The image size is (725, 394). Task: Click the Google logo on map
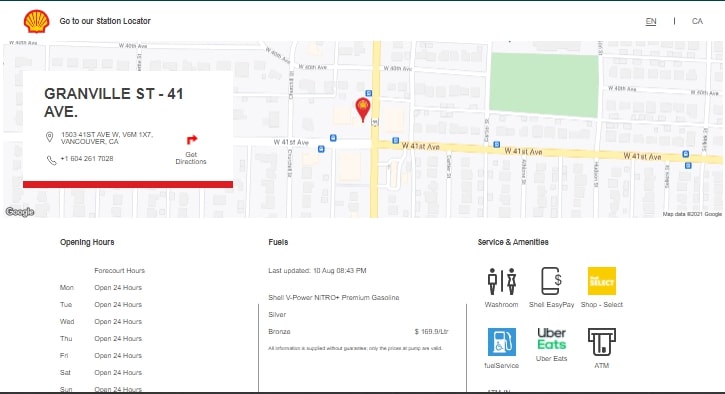point(20,212)
